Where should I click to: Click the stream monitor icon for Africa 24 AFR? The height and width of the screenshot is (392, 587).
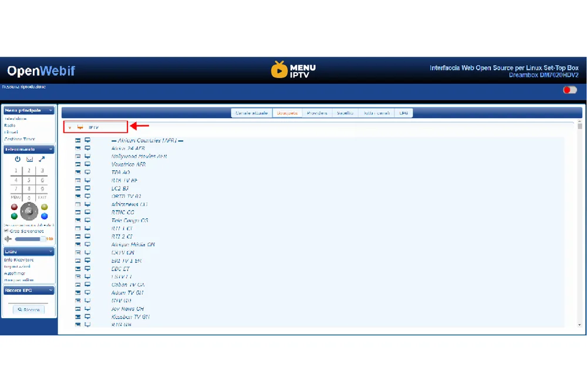[x=87, y=148]
